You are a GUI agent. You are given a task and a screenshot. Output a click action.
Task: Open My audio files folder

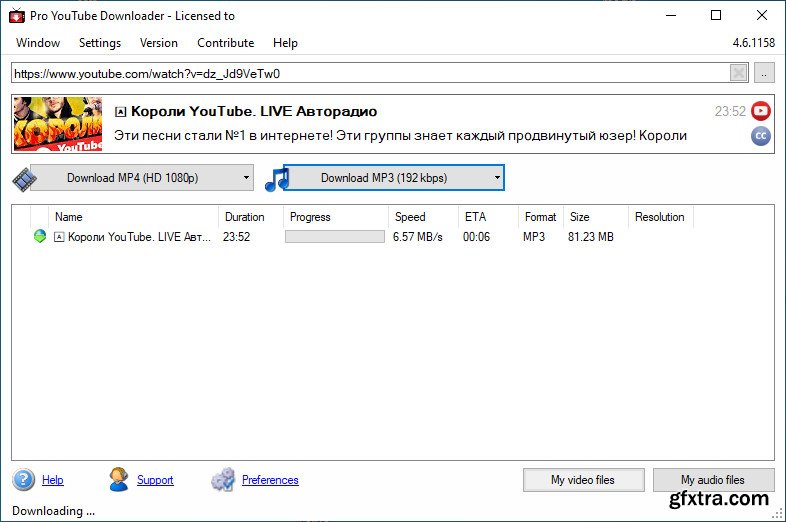(x=713, y=480)
